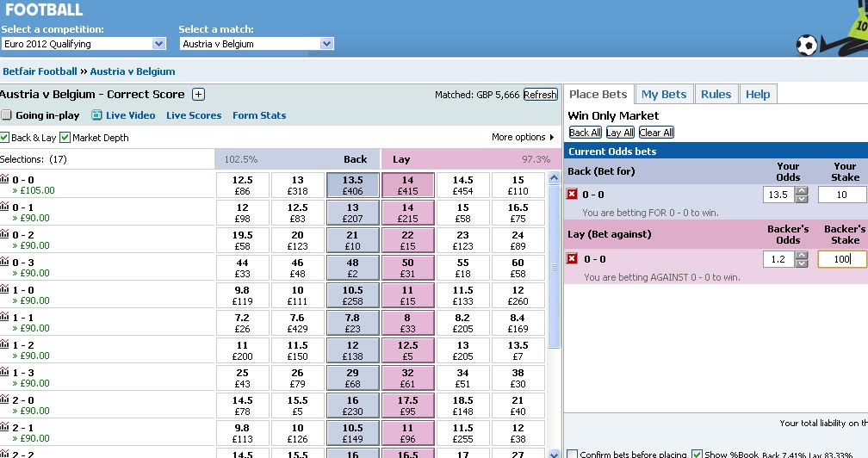Edit Your Odds field showing 13.5
This screenshot has height=458, width=868.
point(778,195)
